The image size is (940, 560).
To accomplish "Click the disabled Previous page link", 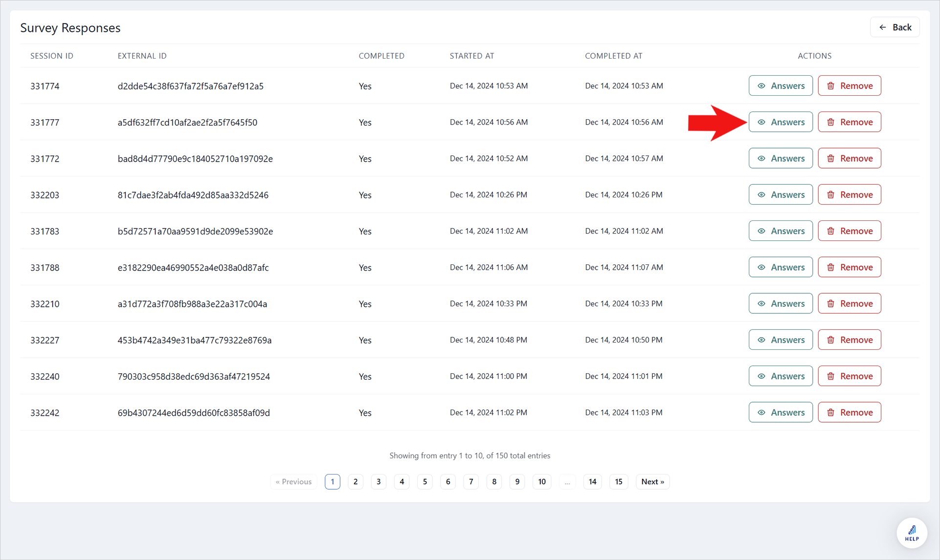I will pyautogui.click(x=293, y=482).
